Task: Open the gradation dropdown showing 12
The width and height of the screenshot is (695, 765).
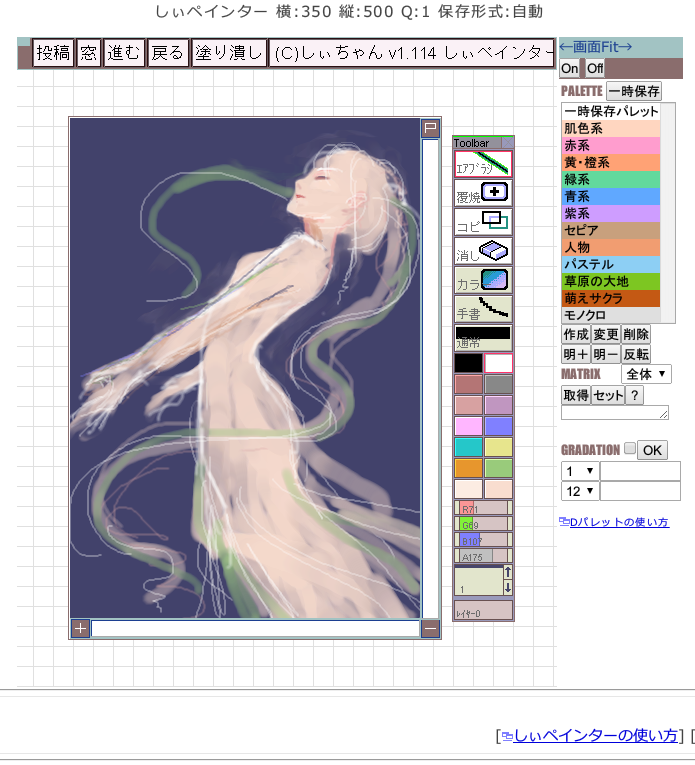Action: pyautogui.click(x=580, y=491)
